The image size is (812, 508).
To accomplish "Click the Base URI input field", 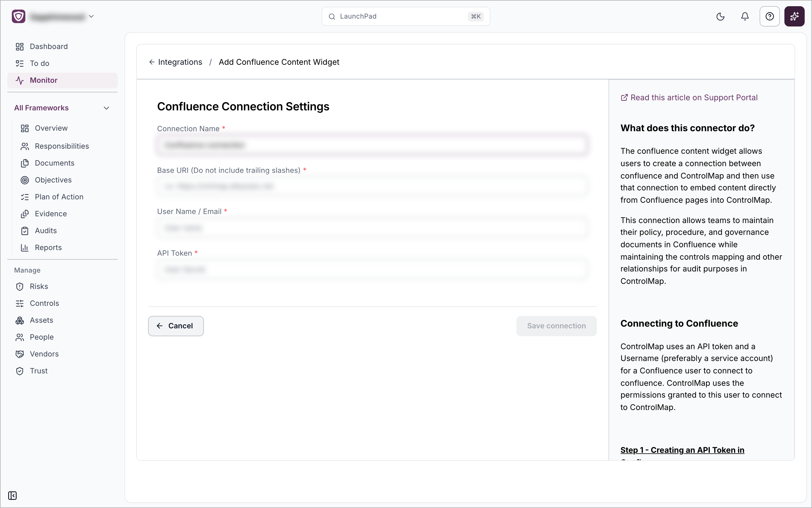I will click(372, 186).
